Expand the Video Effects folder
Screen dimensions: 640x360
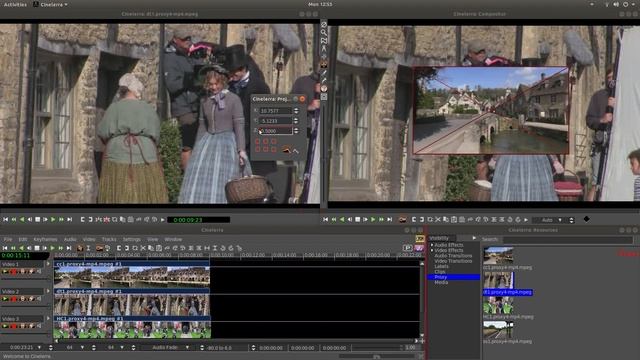pos(432,250)
